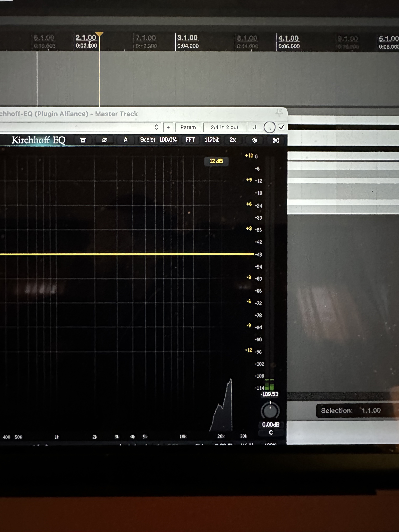Toggle the FFT analyzer display

(x=190, y=140)
